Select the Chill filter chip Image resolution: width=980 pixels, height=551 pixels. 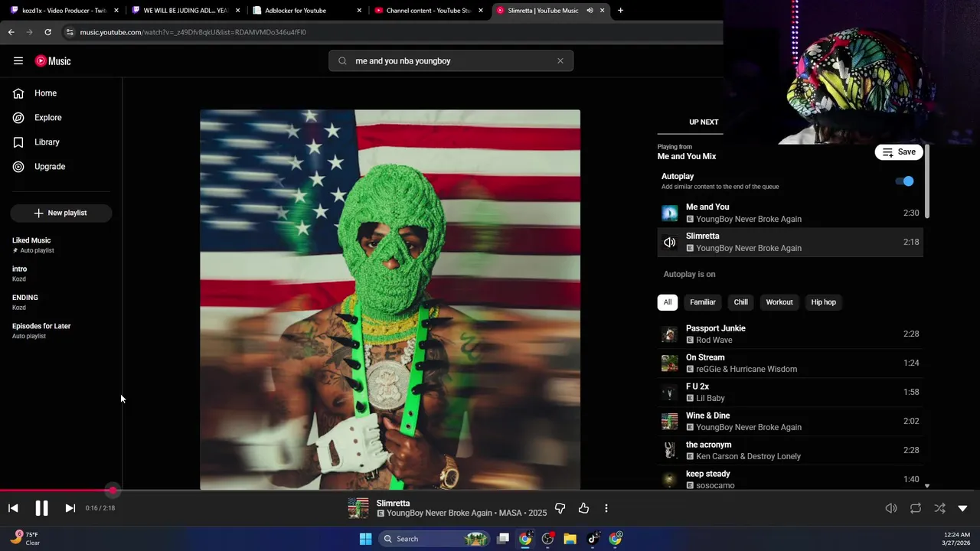click(741, 302)
